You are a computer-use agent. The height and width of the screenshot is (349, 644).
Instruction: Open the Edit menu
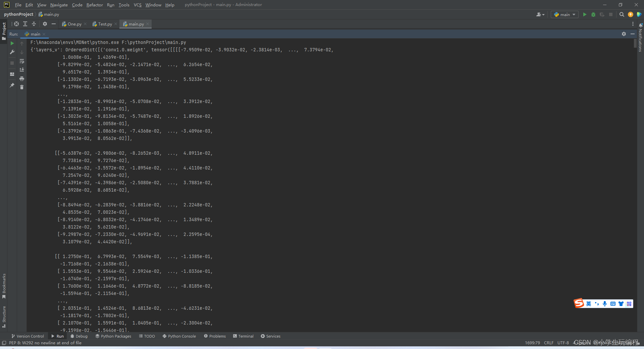pyautogui.click(x=29, y=5)
